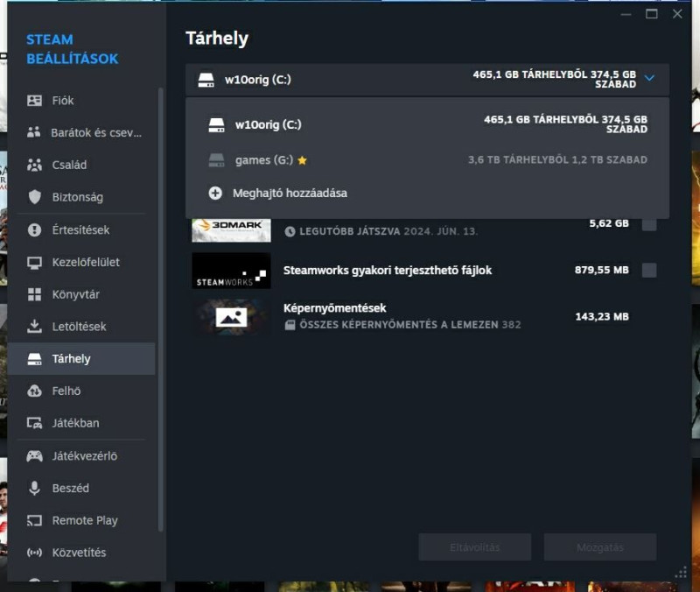Click the Felhő cloud icon
700x592 pixels.
34,391
